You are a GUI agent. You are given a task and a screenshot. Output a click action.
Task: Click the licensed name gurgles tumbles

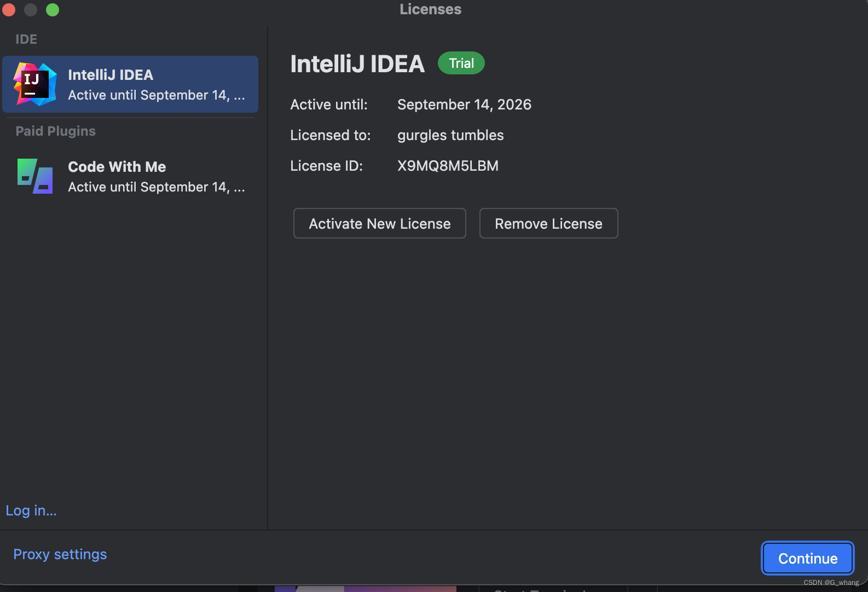point(450,135)
